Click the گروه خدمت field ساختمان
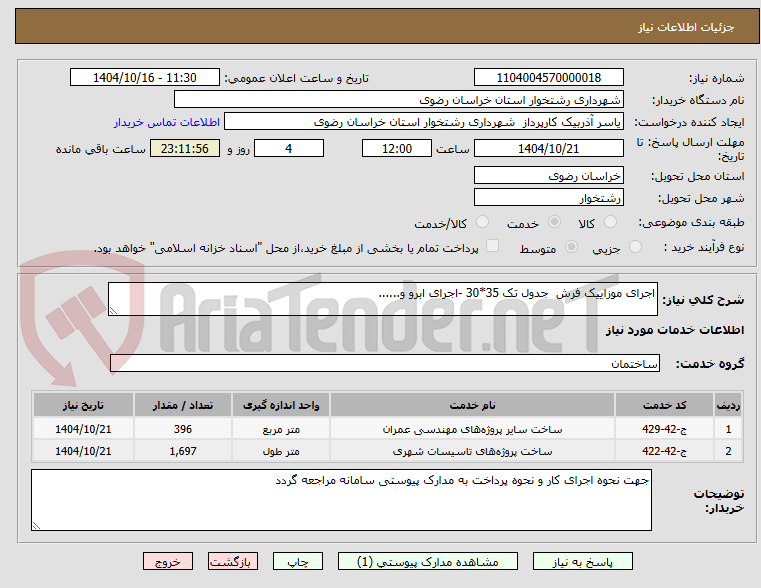 tap(385, 363)
